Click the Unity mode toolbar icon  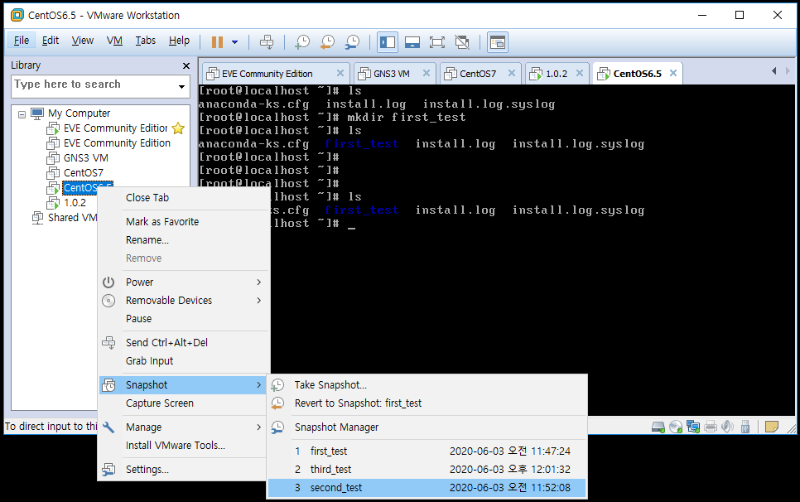tap(462, 42)
